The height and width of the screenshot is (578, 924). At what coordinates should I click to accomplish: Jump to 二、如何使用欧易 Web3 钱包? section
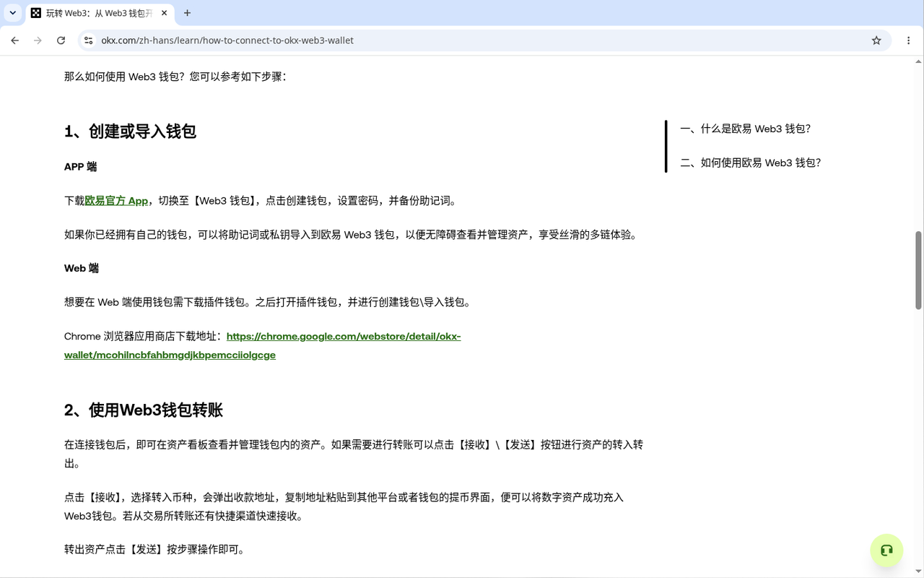(x=751, y=163)
